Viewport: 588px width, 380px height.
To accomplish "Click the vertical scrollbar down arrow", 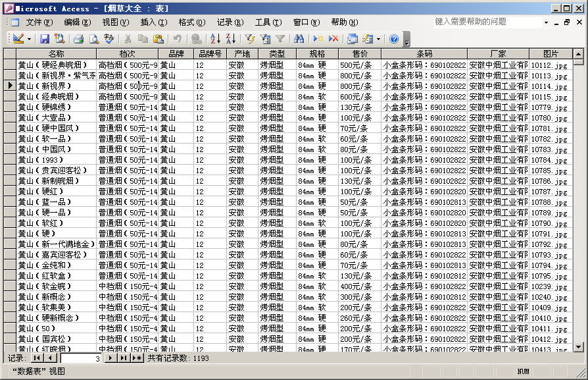I will pyautogui.click(x=578, y=346).
